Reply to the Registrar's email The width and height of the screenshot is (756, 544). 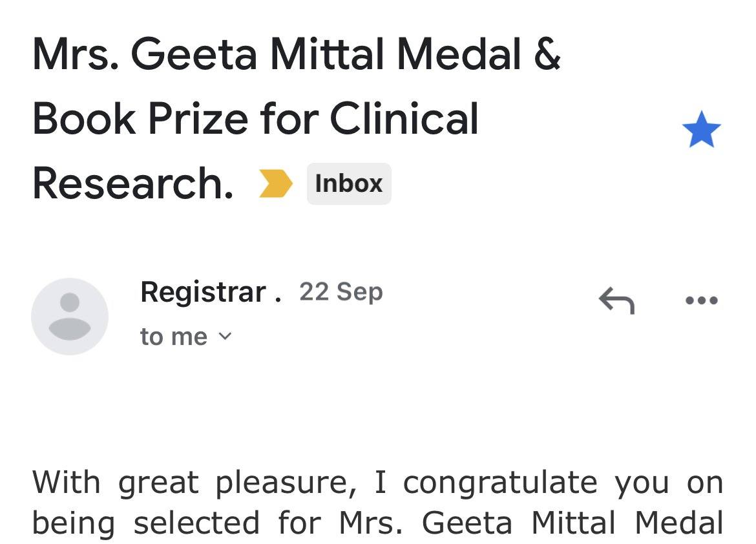[x=616, y=300]
